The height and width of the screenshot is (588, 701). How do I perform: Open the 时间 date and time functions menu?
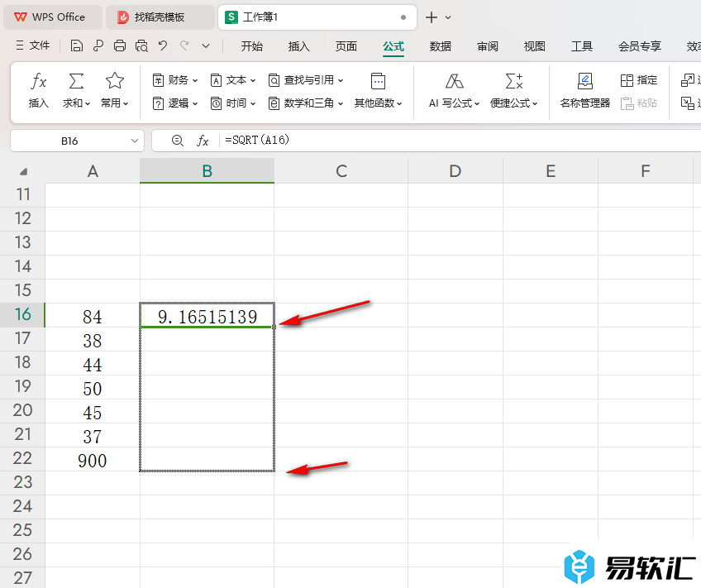(233, 103)
